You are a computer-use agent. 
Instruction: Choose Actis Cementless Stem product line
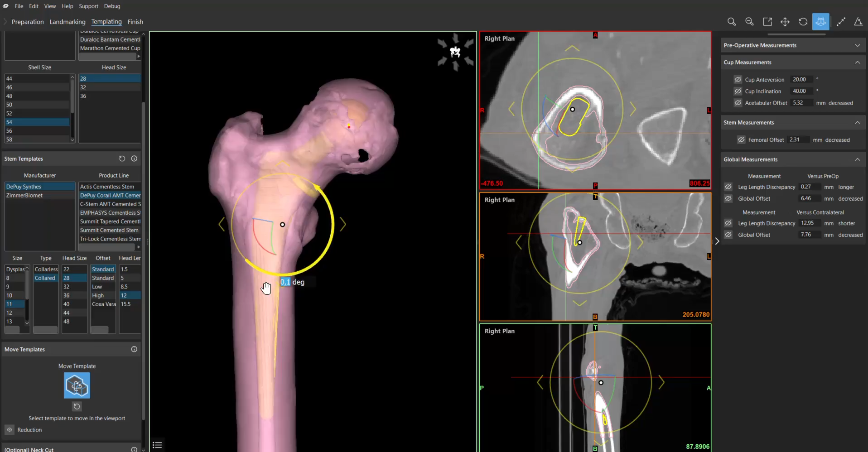pyautogui.click(x=110, y=187)
